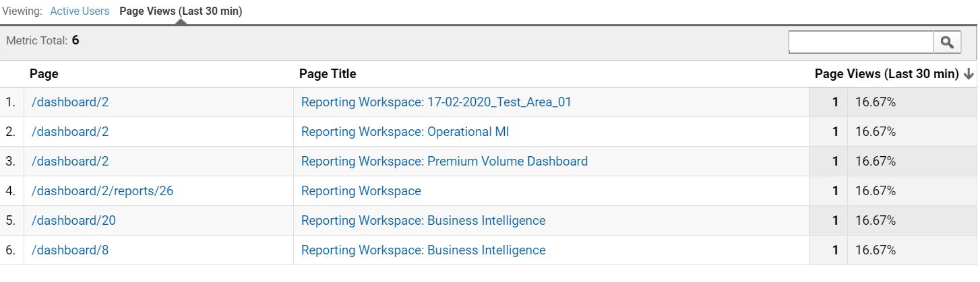Click Business Intelligence title in row 6
This screenshot has height=282, width=980.
coord(423,250)
